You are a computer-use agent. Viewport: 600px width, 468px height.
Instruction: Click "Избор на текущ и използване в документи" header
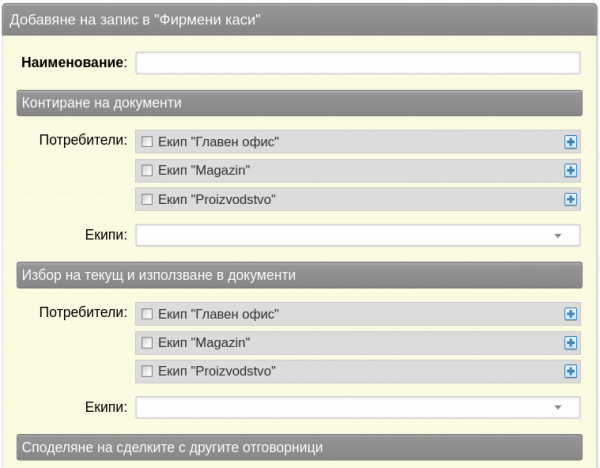(300, 275)
